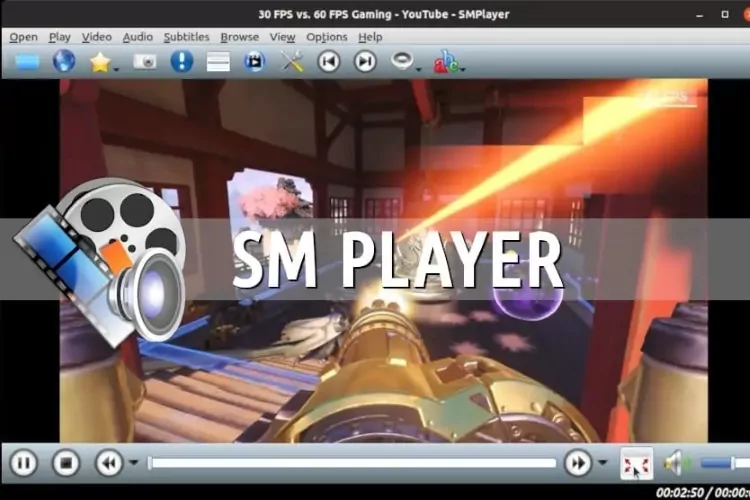Open preferences with the tools icon

(x=292, y=62)
